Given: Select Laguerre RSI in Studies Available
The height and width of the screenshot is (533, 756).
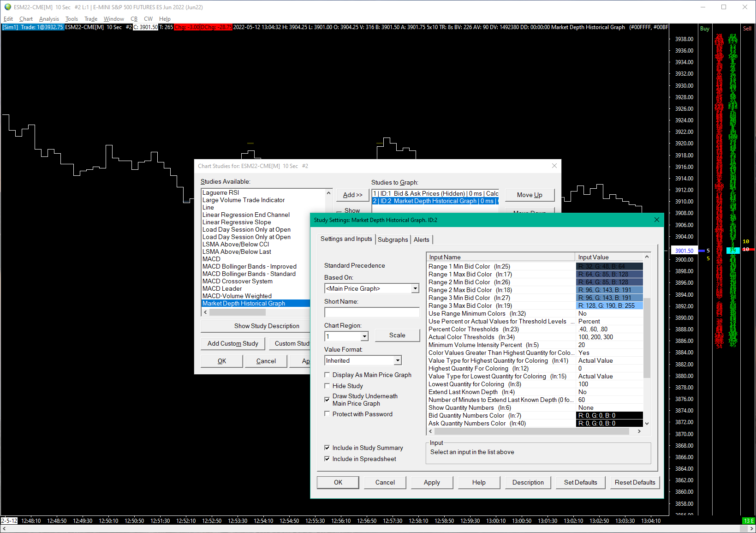Looking at the screenshot, I should click(220, 192).
